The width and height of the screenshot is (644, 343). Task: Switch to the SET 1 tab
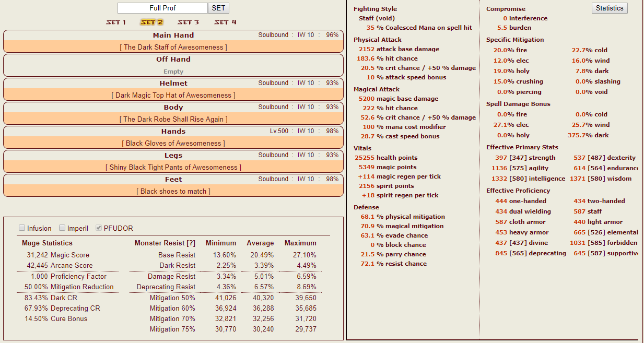point(116,22)
